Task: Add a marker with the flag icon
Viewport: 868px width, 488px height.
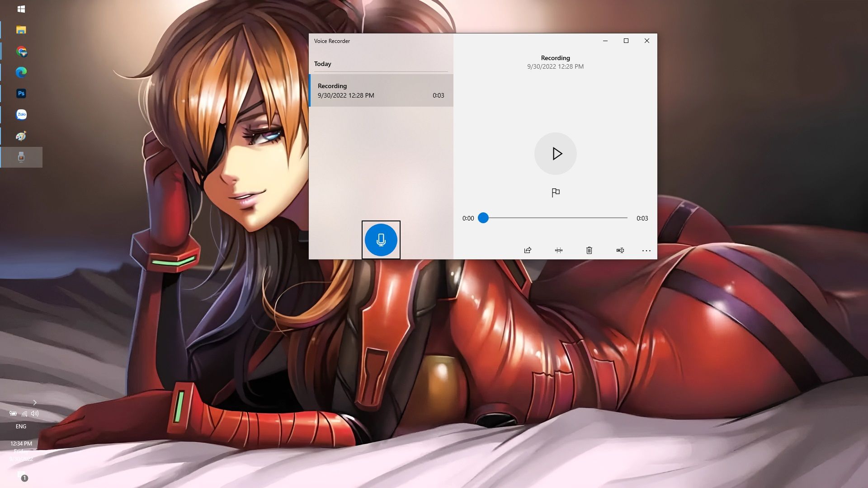Action: tap(556, 193)
